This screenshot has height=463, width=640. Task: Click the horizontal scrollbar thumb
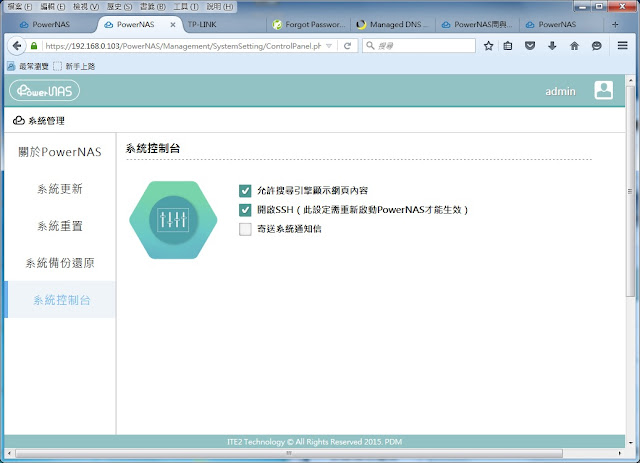pyautogui.click(x=289, y=453)
